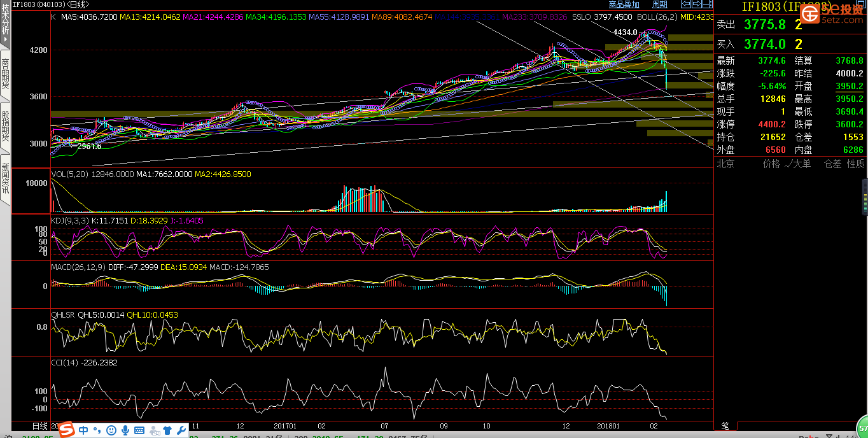Click the 日线 period label at bottom left

coord(40,425)
